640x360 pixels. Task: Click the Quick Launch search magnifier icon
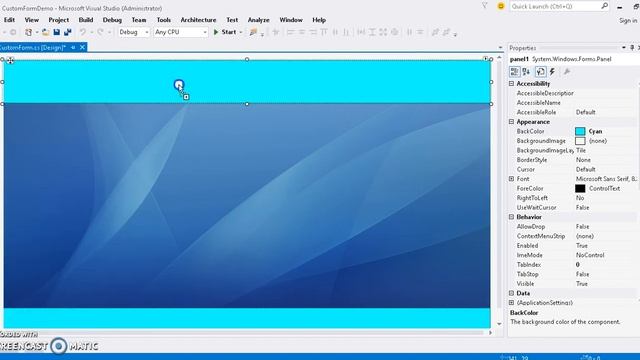pyautogui.click(x=604, y=6)
